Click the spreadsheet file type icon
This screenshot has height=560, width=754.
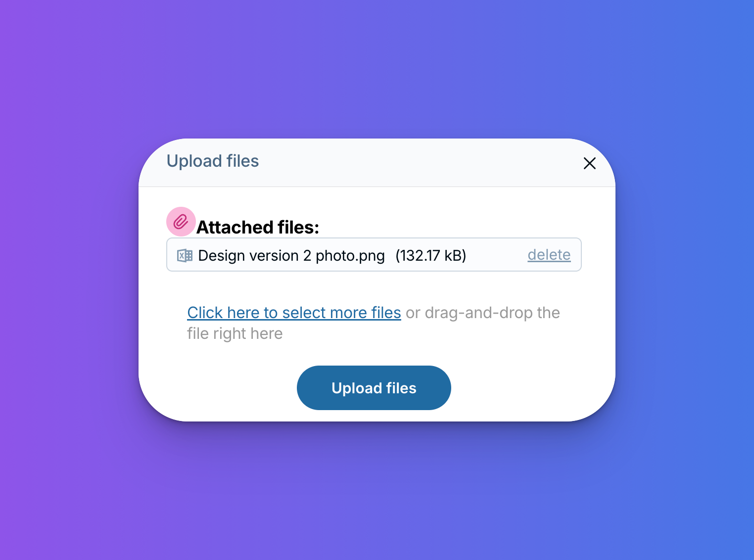185,255
